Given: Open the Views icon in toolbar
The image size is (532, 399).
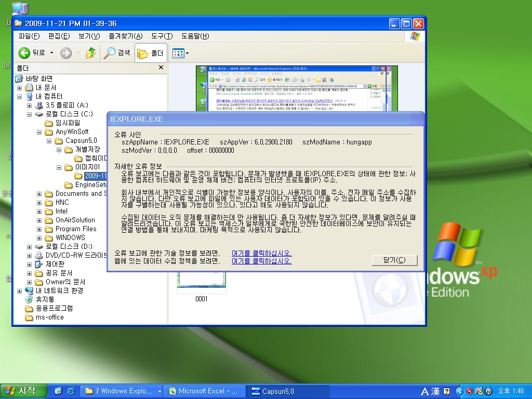Looking at the screenshot, I should [x=178, y=53].
